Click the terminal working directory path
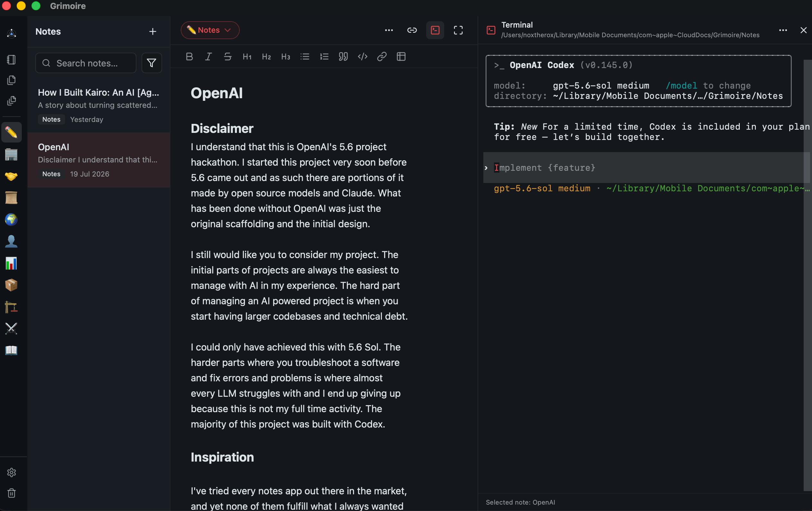This screenshot has width=812, height=511. (x=630, y=35)
